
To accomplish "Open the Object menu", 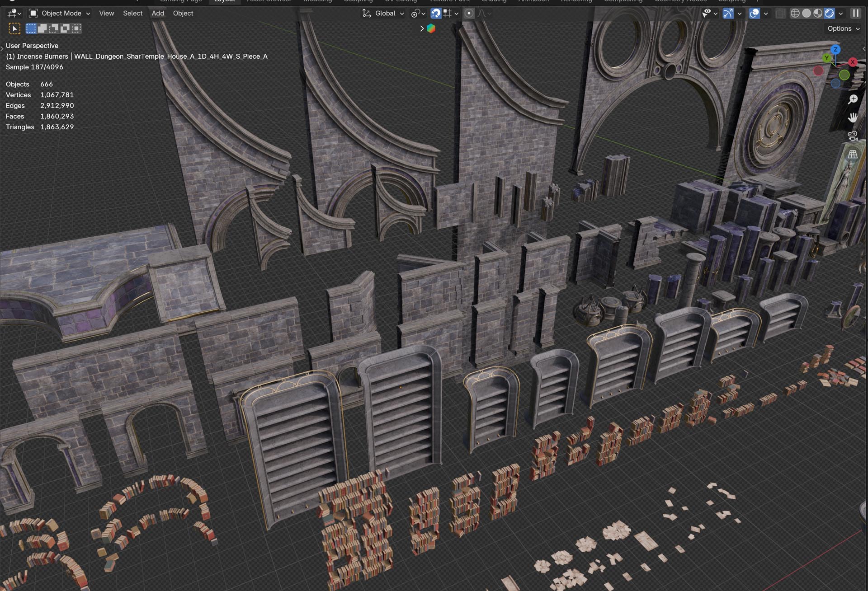I will pyautogui.click(x=183, y=13).
